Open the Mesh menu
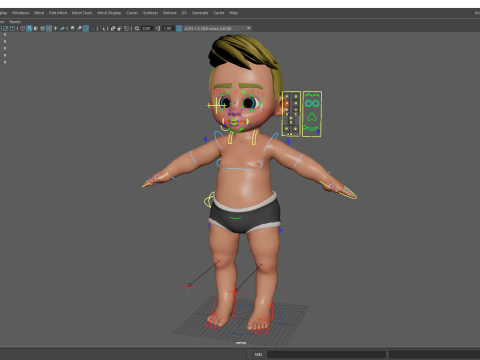 (39, 13)
